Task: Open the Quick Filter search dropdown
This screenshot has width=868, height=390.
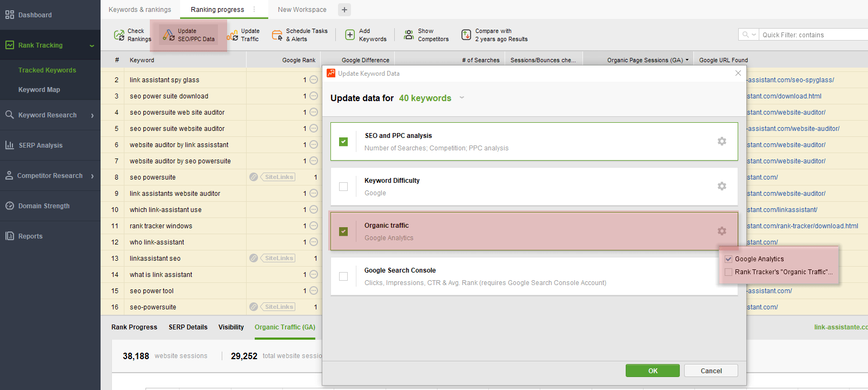Action: tap(749, 35)
